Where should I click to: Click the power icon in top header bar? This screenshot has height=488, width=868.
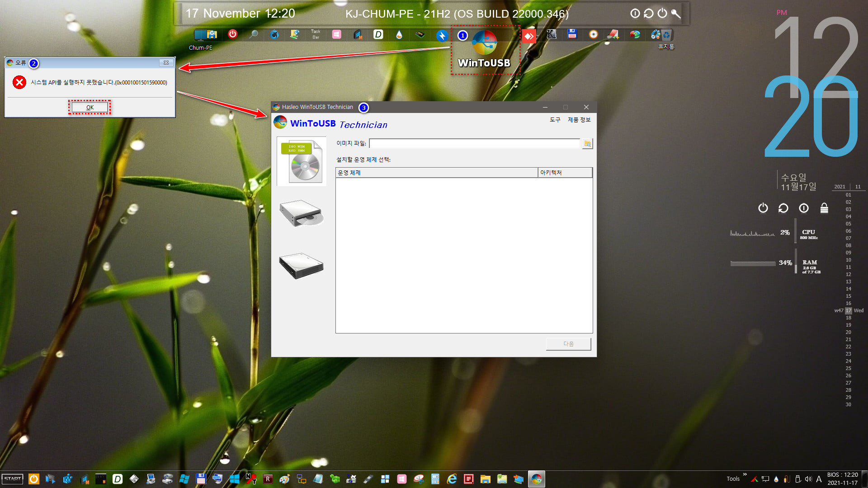(x=662, y=13)
